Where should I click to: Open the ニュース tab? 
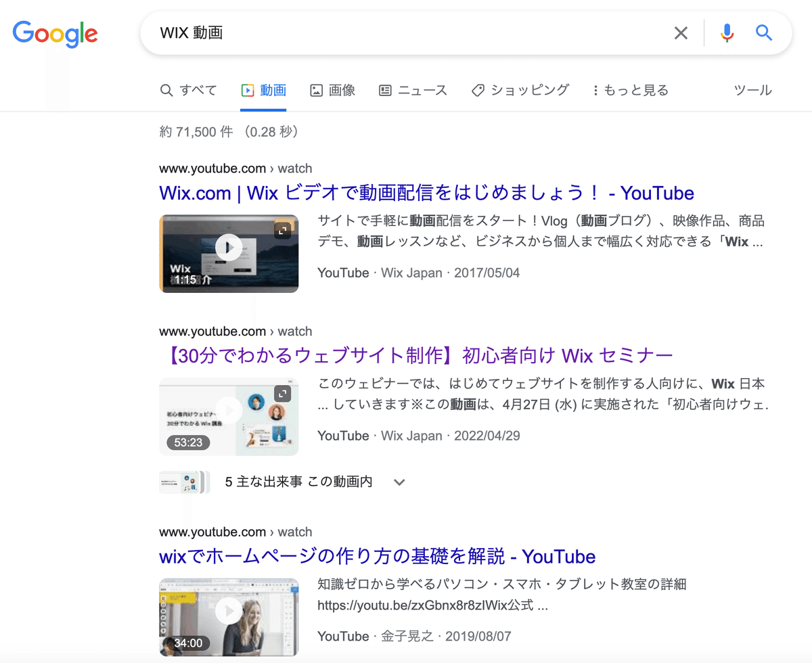pos(413,90)
